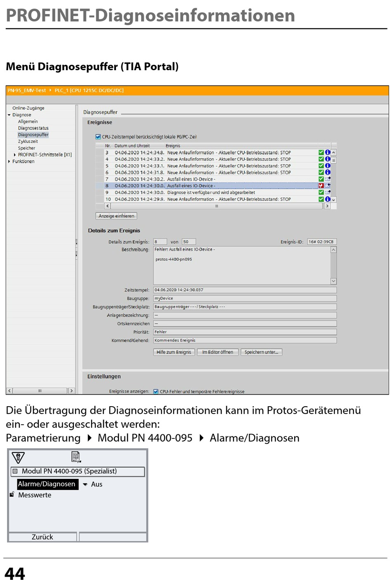The width and height of the screenshot is (392, 580).
Task: Click Ereignis column header
Action: point(173,146)
